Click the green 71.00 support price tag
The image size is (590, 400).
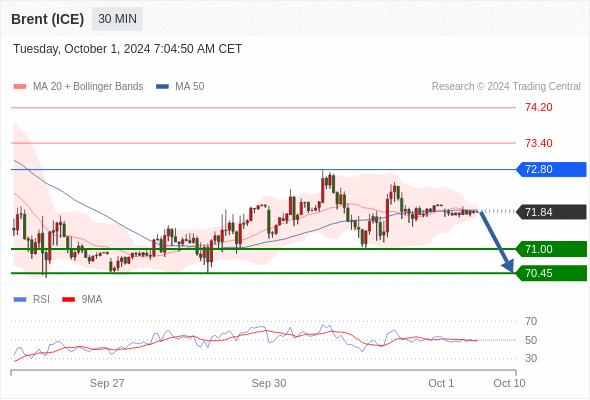pyautogui.click(x=551, y=249)
